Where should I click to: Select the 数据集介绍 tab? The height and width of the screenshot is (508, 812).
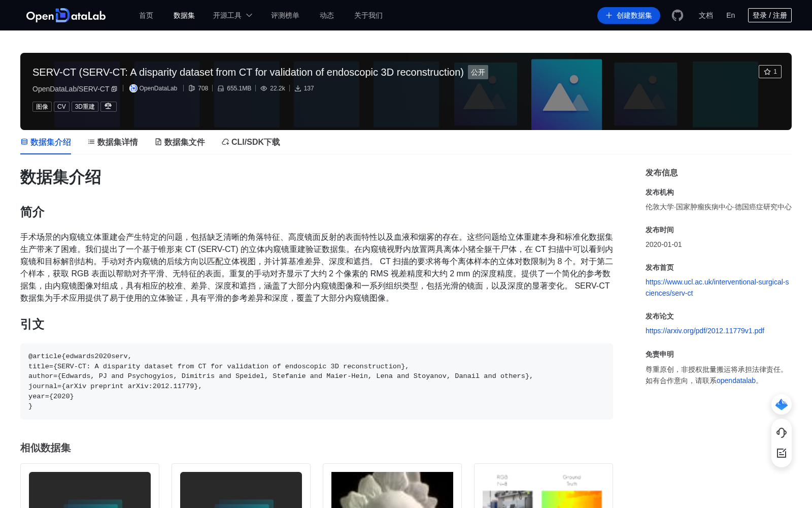point(46,142)
